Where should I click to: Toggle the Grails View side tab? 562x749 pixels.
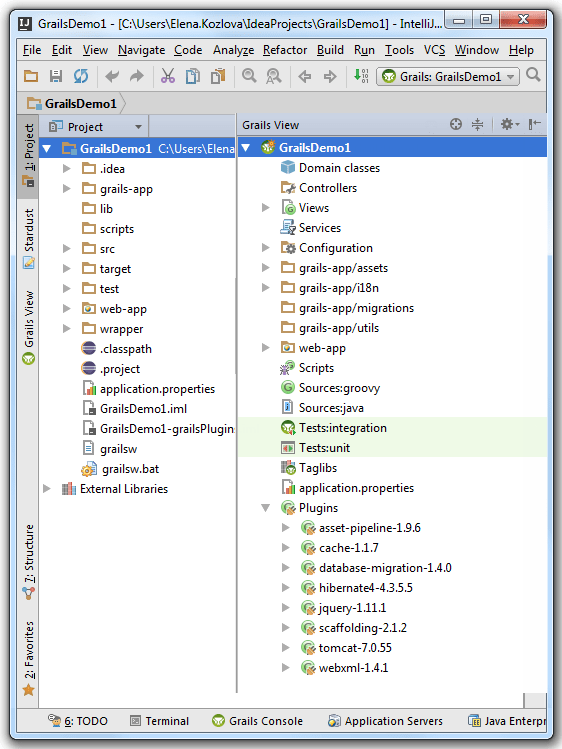pyautogui.click(x=29, y=328)
